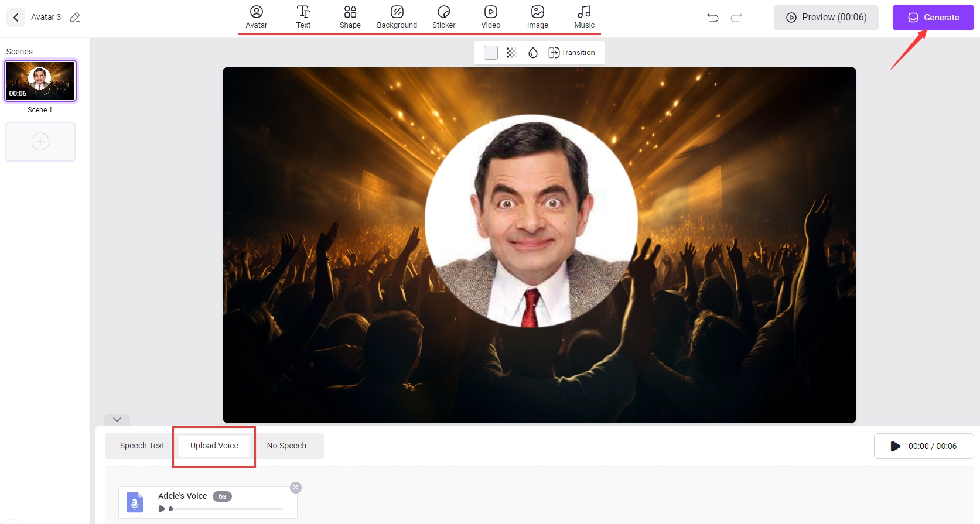Open the Avatar tool
980x524 pixels.
257,17
